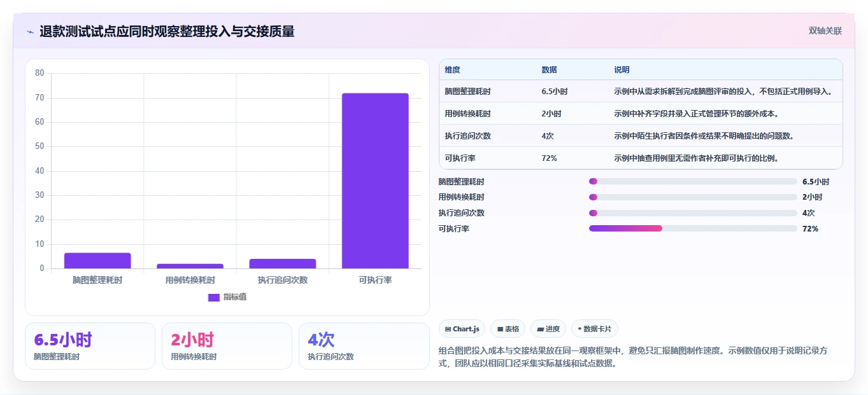Click the footer paragraph starting 组合图把投入成本
Image resolution: width=868 pixels, height=395 pixels.
[x=633, y=357]
